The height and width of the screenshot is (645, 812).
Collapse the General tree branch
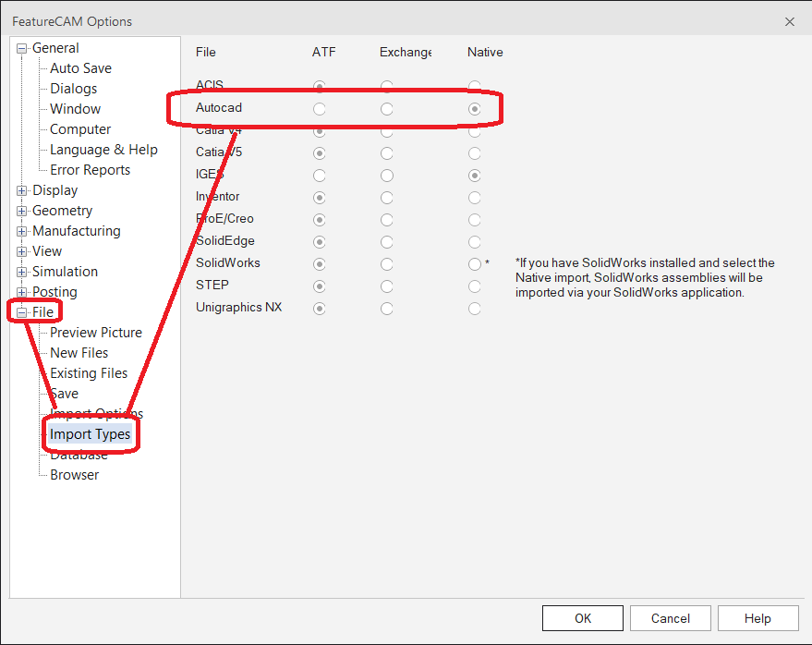(20, 47)
